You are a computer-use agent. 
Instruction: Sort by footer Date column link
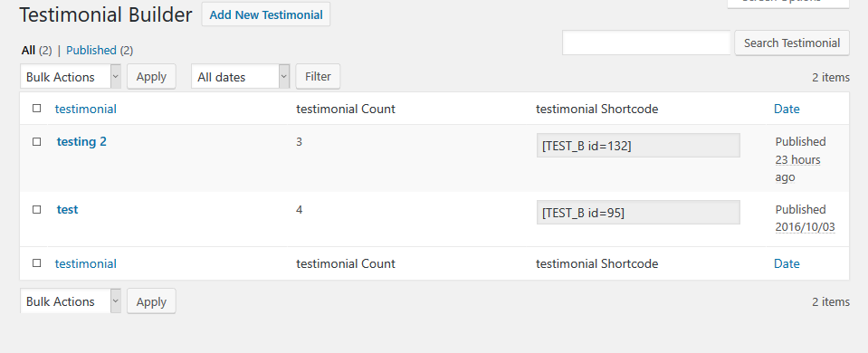click(787, 264)
